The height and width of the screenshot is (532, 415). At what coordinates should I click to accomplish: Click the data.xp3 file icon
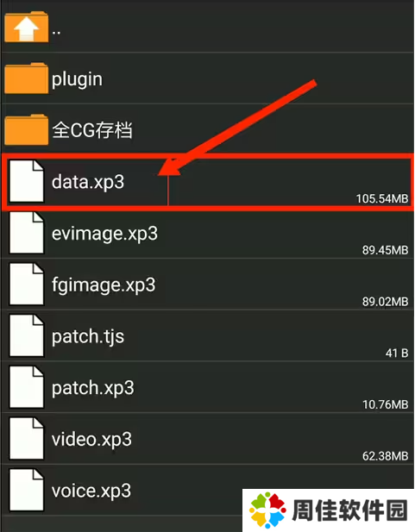[x=27, y=181]
